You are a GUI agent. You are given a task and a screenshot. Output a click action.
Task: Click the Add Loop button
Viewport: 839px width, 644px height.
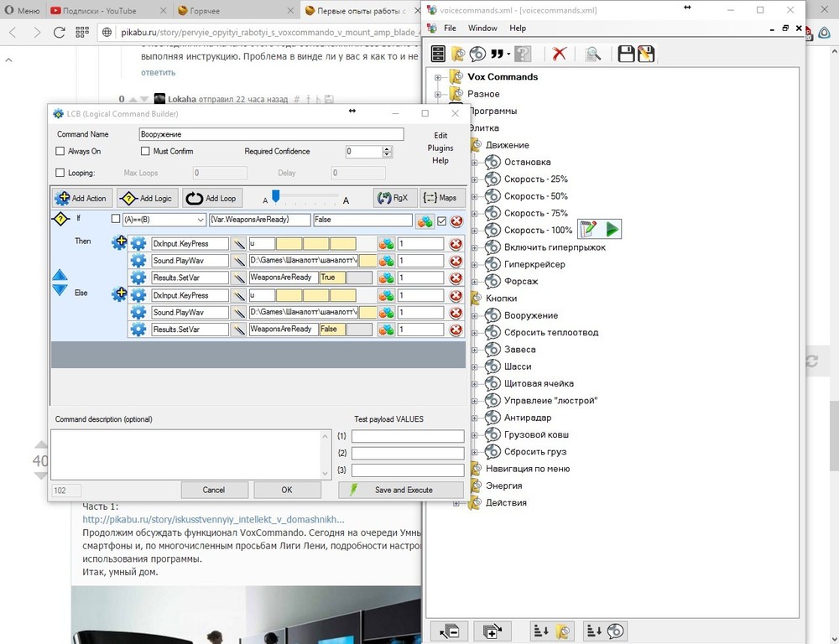coord(212,198)
